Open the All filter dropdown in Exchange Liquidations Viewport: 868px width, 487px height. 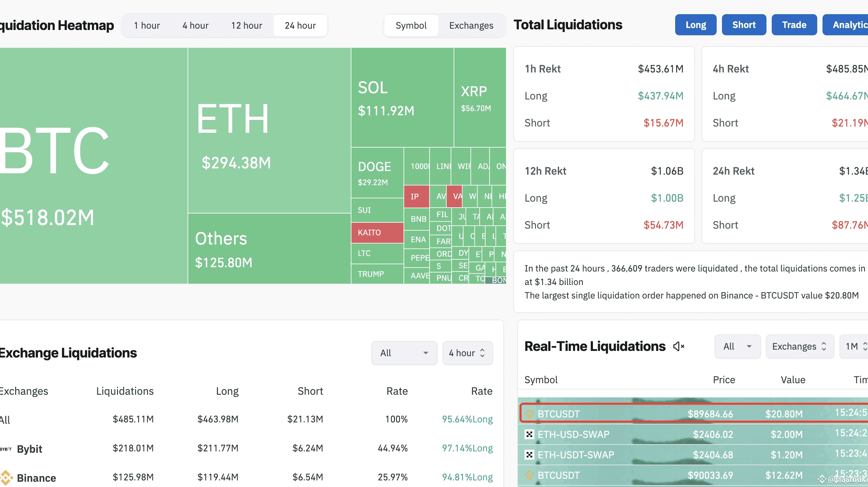(x=404, y=353)
